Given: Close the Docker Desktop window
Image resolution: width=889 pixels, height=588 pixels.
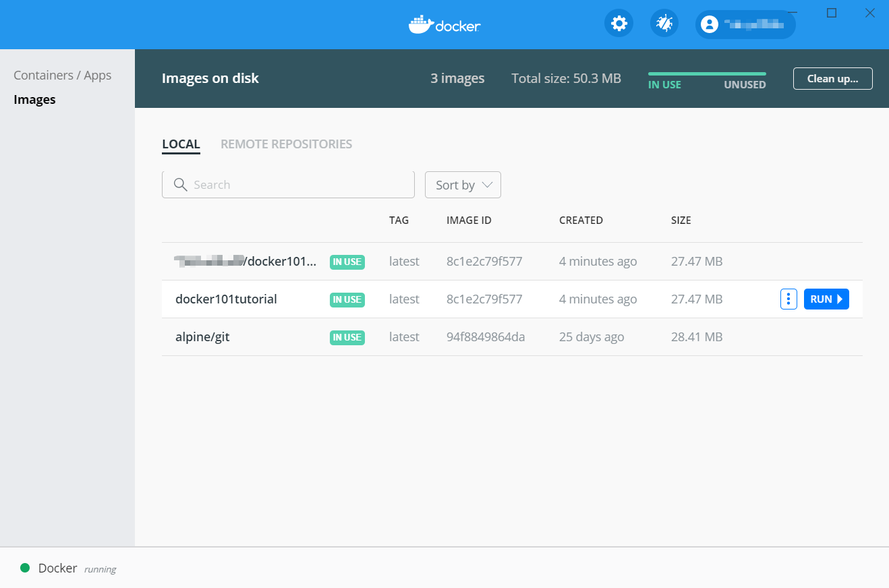Looking at the screenshot, I should (870, 13).
